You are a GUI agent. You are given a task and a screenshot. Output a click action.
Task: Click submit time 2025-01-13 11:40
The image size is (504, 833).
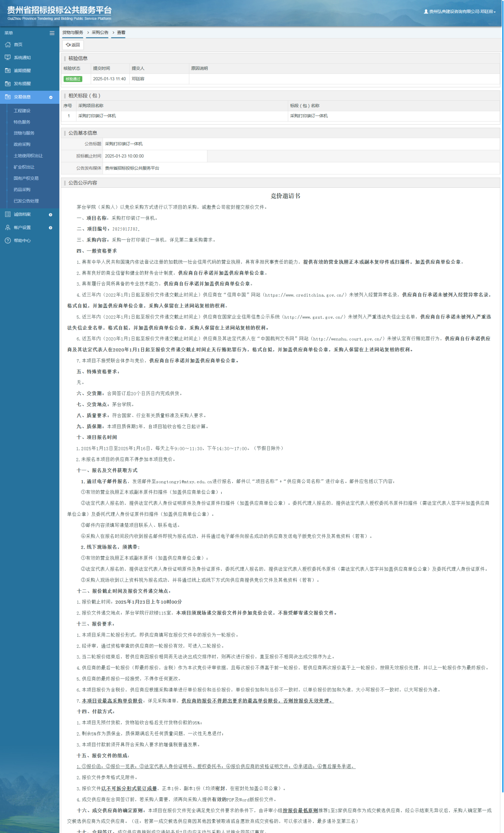109,79
